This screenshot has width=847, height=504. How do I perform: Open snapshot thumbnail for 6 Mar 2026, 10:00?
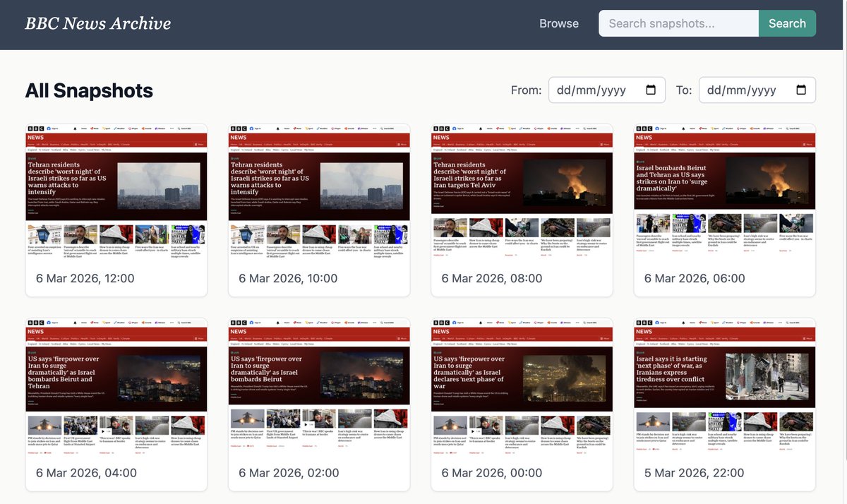pos(319,192)
